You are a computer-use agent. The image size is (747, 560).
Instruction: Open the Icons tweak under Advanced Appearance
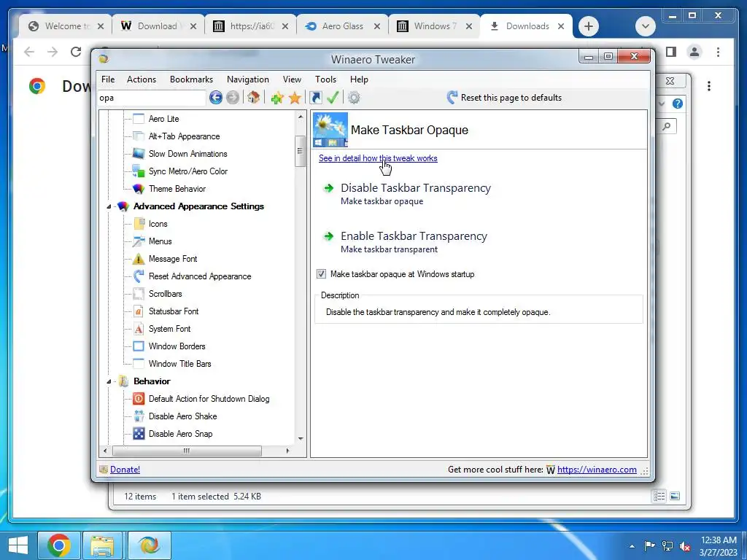tap(158, 224)
